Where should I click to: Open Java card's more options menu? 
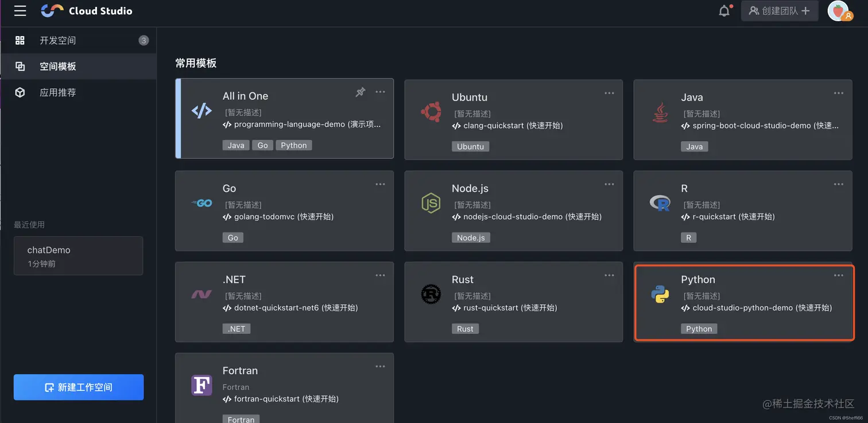tap(839, 93)
